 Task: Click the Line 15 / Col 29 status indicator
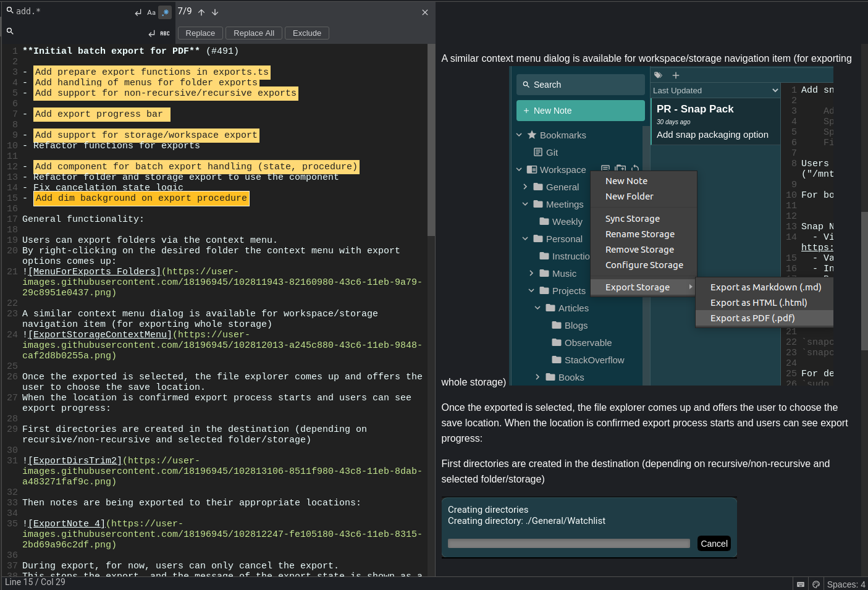click(35, 583)
